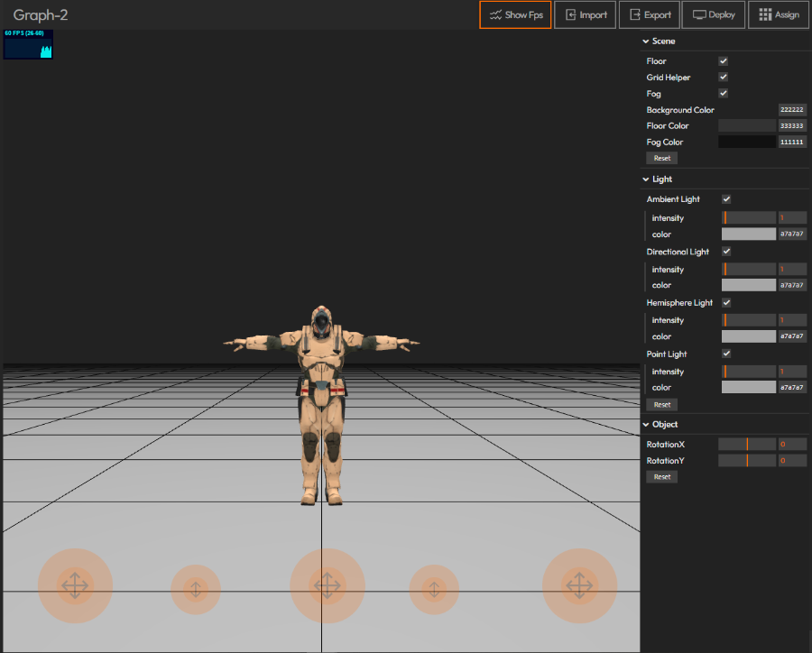Click the Export icon in the toolbar
The width and height of the screenshot is (812, 653).
(x=637, y=14)
